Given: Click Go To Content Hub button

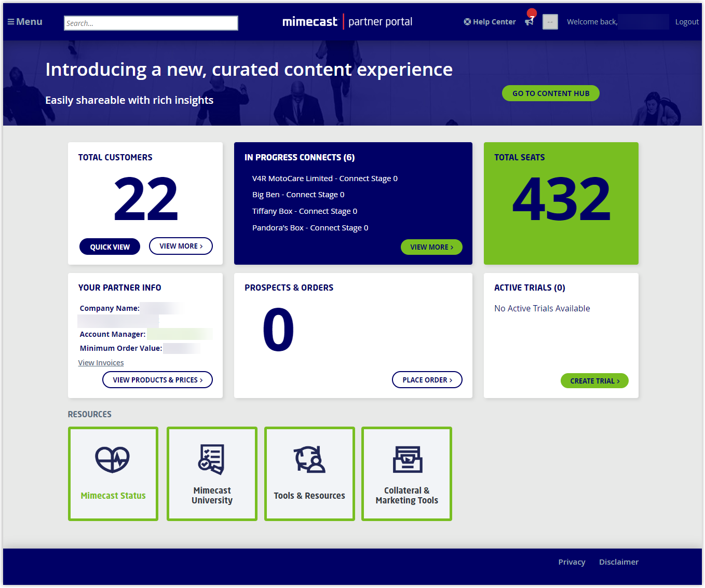Looking at the screenshot, I should coord(550,93).
